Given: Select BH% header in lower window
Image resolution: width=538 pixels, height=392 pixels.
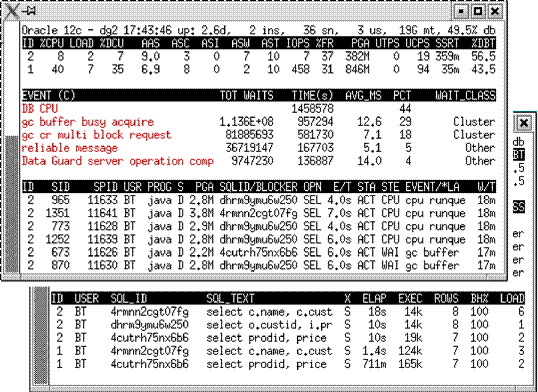Looking at the screenshot, I should click(479, 299).
